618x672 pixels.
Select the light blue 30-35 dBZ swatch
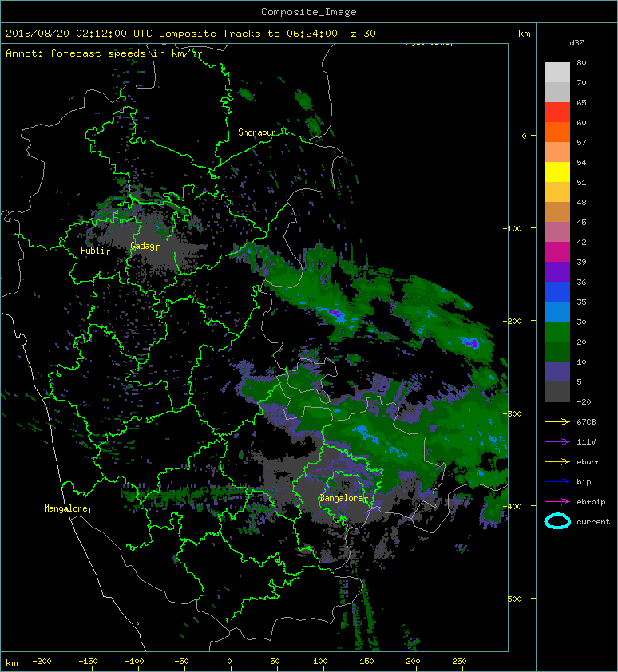(x=557, y=311)
